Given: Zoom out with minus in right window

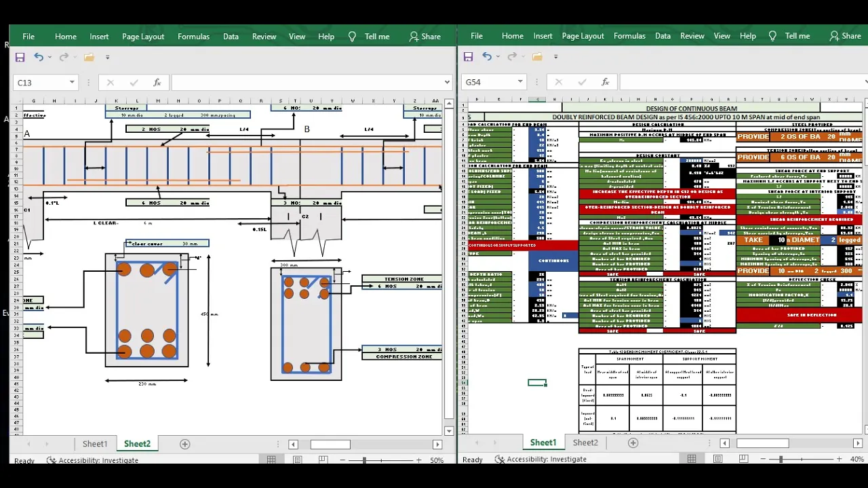Looking at the screenshot, I should click(764, 459).
